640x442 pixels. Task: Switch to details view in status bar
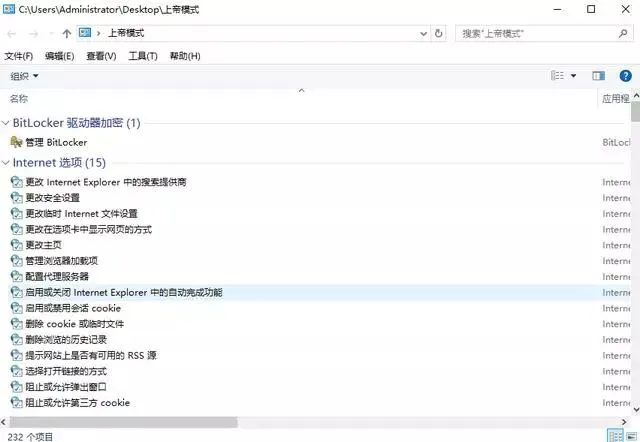[x=615, y=436]
